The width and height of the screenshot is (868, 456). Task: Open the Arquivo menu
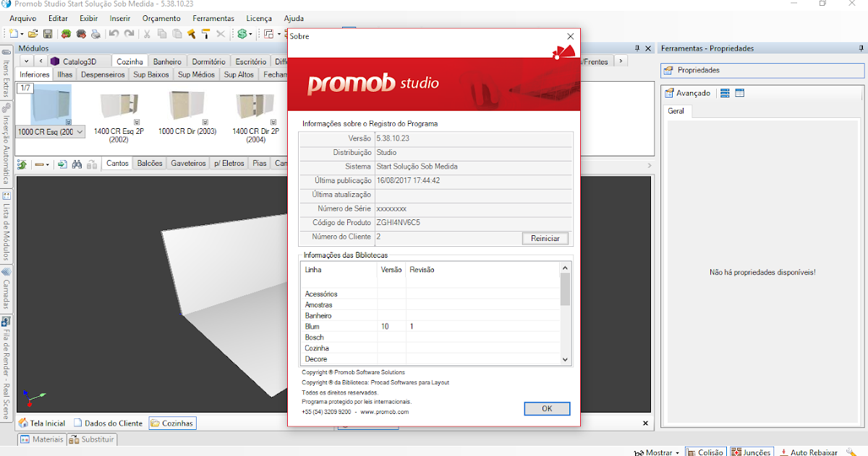point(23,18)
